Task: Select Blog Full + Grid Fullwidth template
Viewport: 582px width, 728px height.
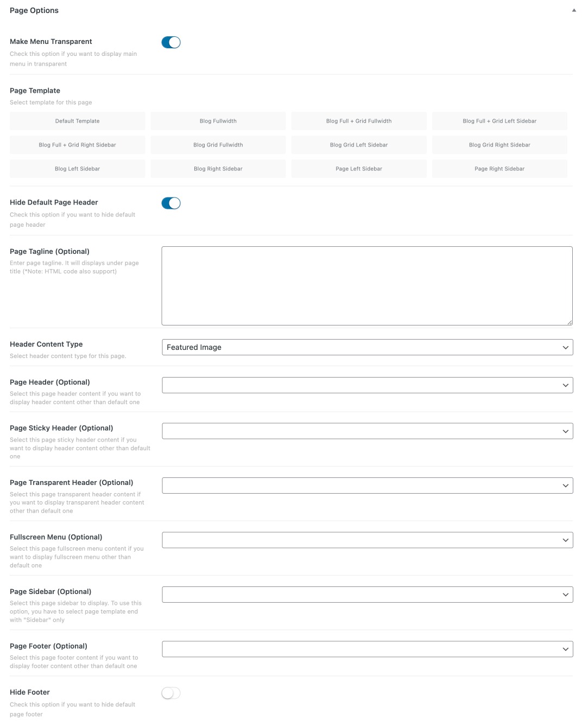Action: pos(359,120)
